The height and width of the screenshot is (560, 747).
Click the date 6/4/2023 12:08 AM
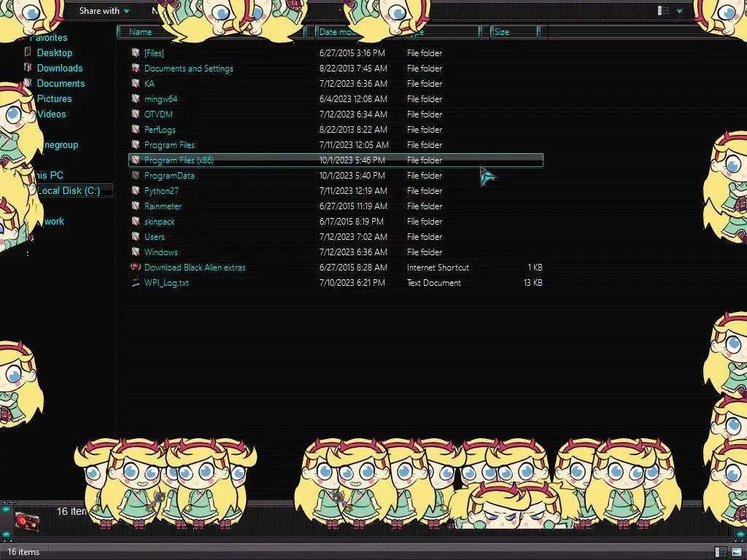pos(353,98)
